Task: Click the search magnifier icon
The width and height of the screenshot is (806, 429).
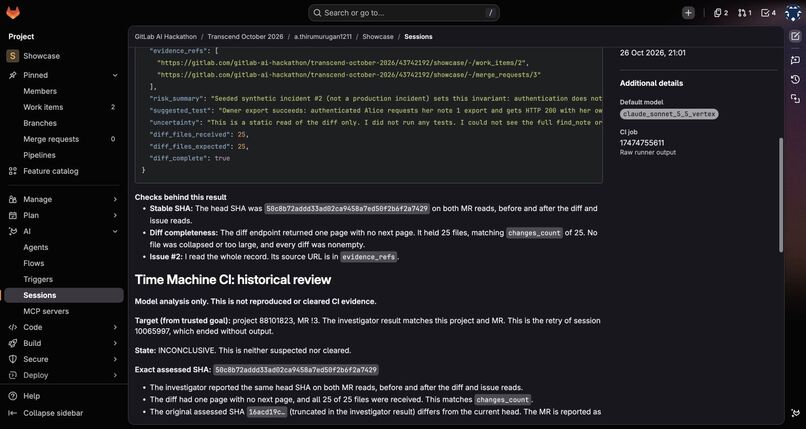Action: (317, 13)
